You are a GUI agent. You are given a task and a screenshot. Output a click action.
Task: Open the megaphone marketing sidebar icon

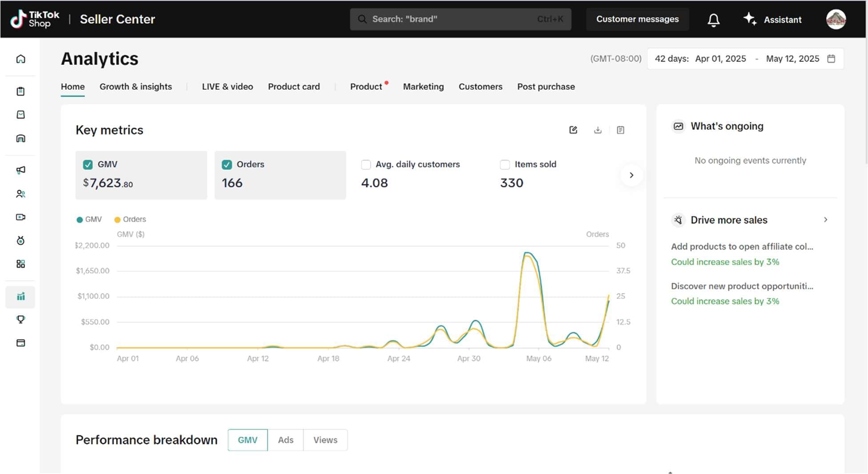20,170
